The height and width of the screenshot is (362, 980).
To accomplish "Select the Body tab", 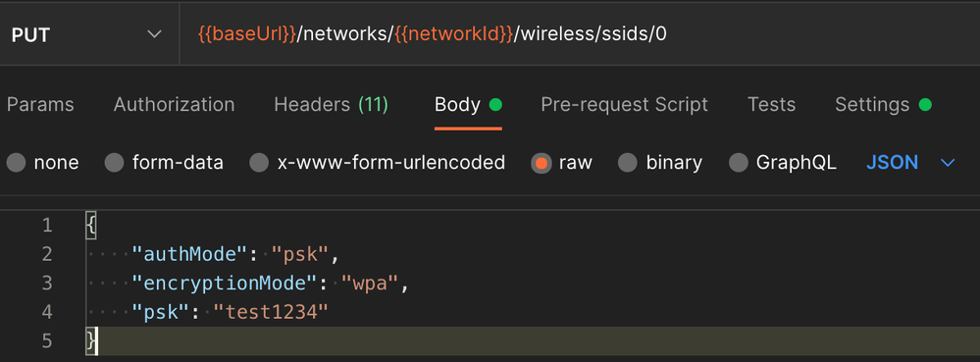I will [468, 104].
